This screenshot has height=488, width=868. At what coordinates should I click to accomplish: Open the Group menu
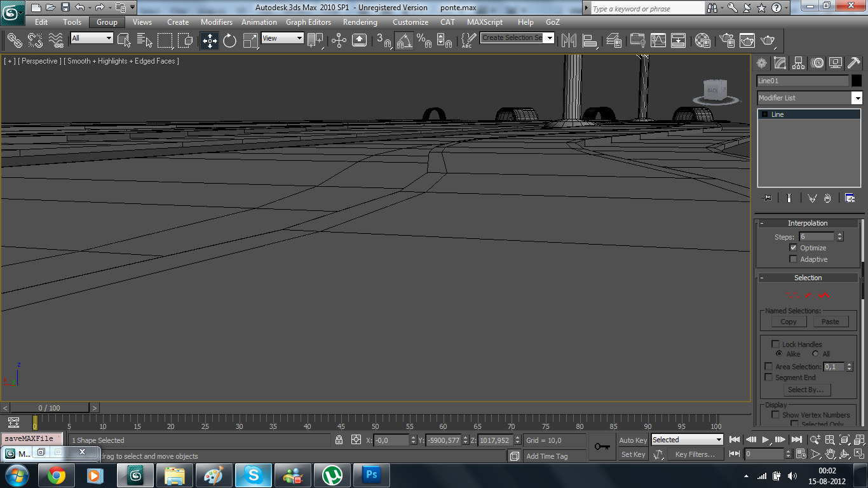click(106, 22)
